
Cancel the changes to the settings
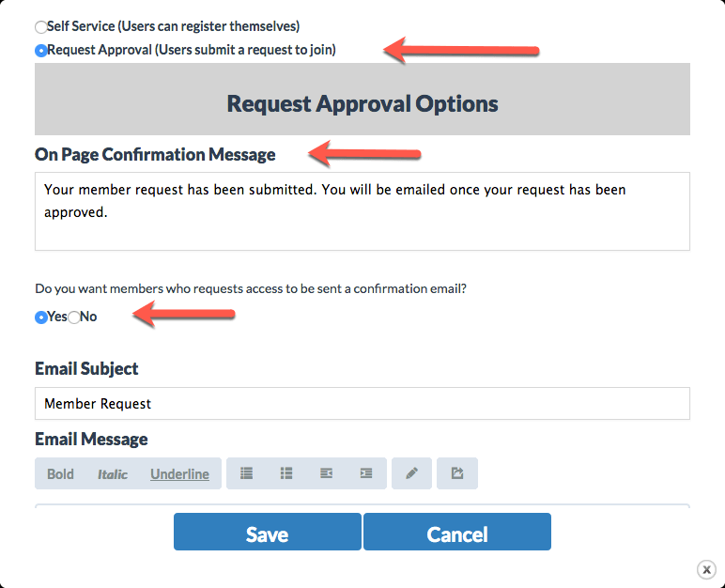pos(457,532)
